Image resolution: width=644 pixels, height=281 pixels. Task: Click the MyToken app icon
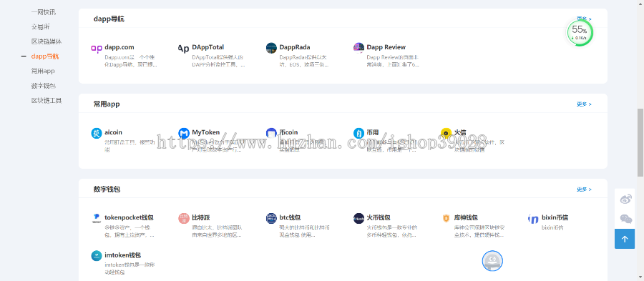pyautogui.click(x=184, y=133)
